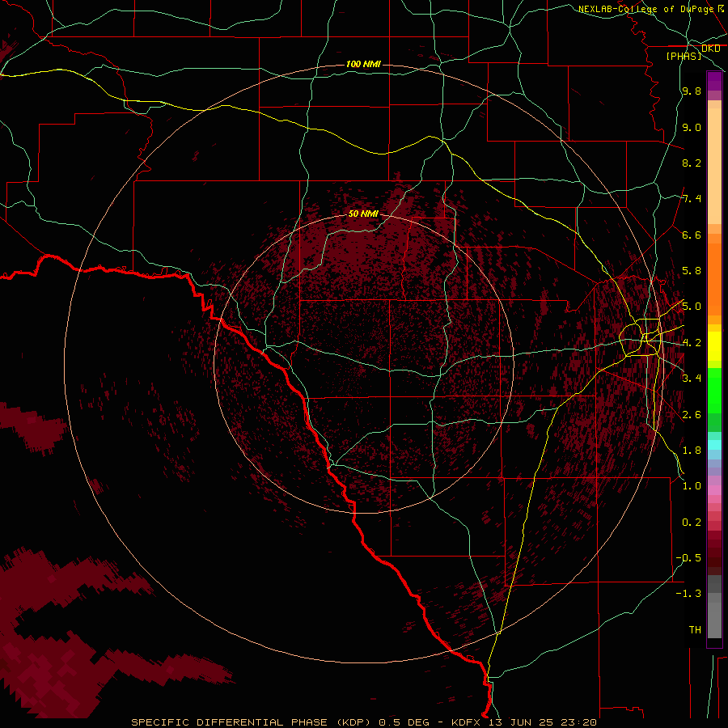The width and height of the screenshot is (728, 728).
Task: Select the 8.2 value on color scale
Action: point(692,163)
